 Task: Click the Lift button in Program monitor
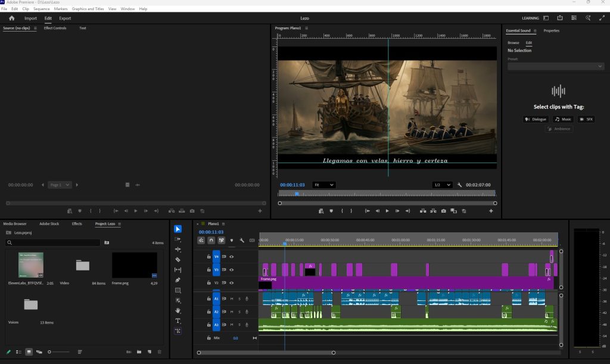[x=423, y=211]
